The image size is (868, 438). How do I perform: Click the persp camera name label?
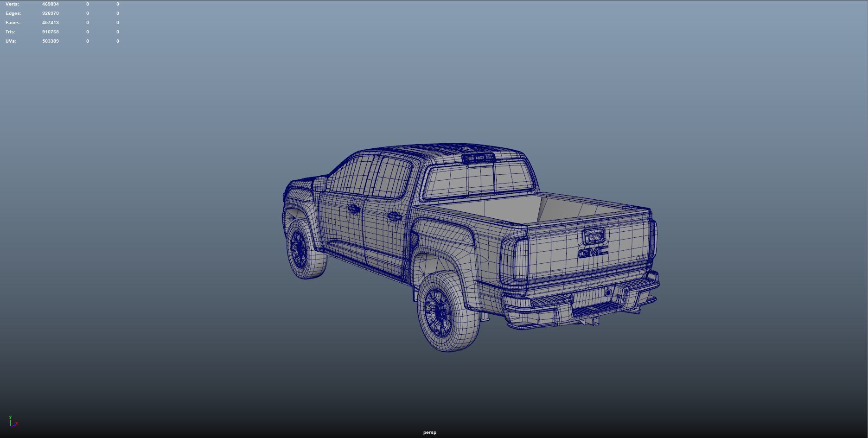[430, 432]
